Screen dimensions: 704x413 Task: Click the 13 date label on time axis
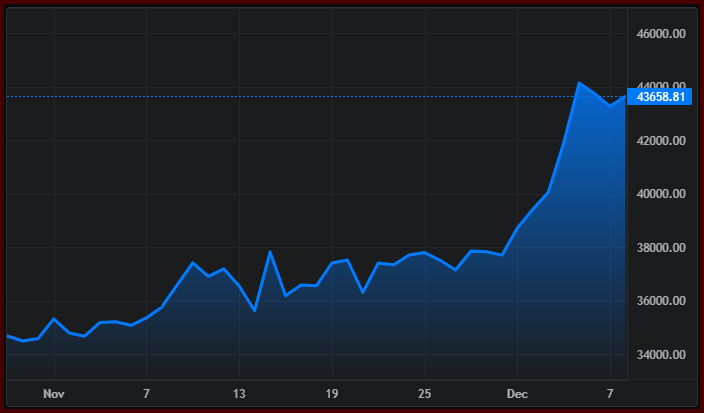pyautogui.click(x=239, y=394)
